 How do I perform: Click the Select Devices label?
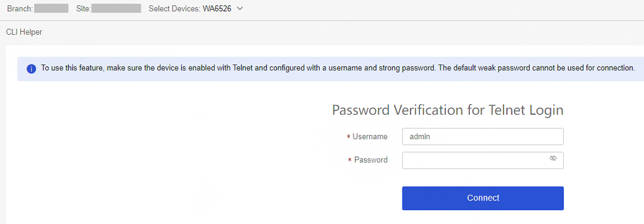click(175, 9)
